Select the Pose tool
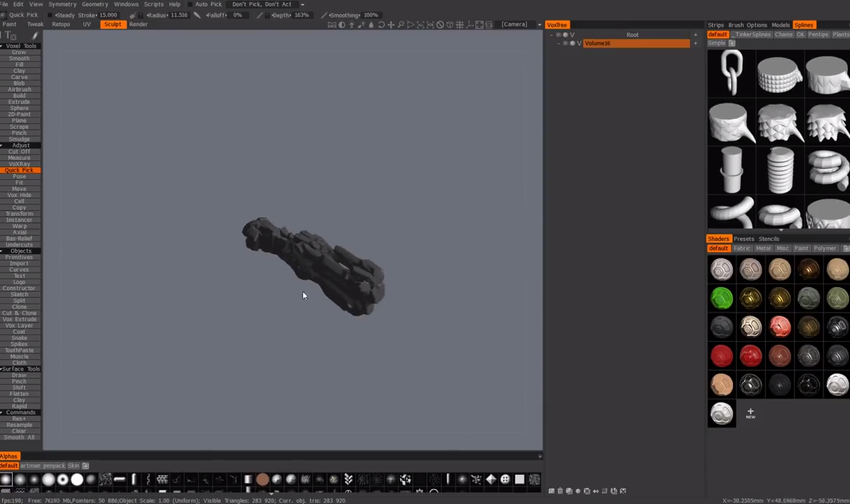The height and width of the screenshot is (504, 850). pyautogui.click(x=19, y=177)
